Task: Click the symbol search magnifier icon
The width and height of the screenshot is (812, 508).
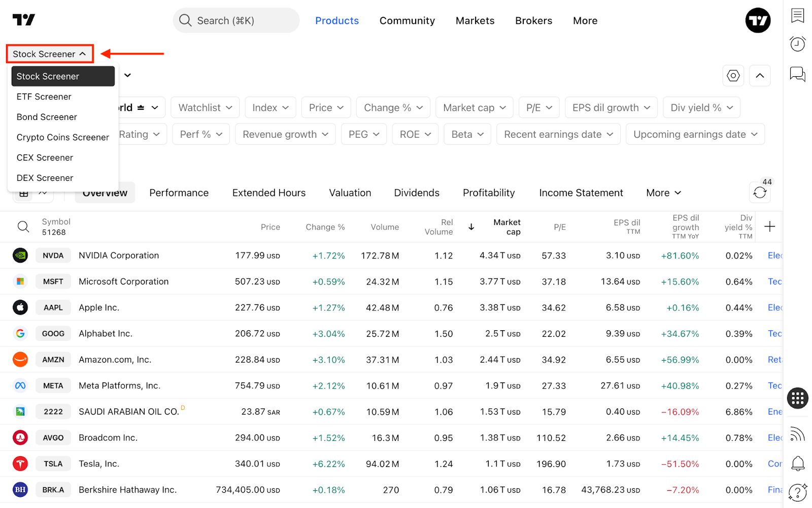Action: coord(23,227)
